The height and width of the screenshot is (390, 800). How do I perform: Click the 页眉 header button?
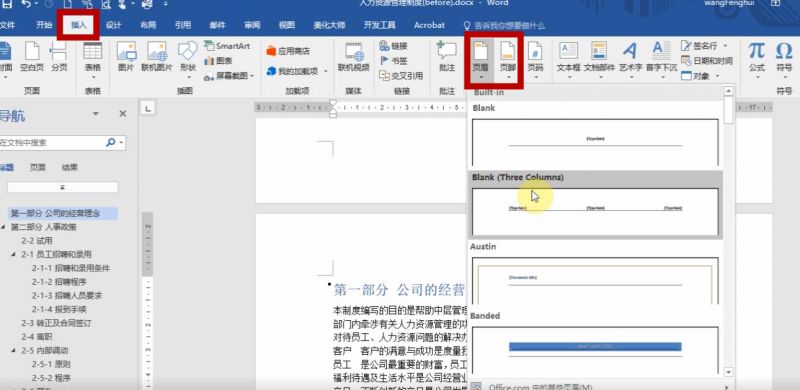[481, 60]
